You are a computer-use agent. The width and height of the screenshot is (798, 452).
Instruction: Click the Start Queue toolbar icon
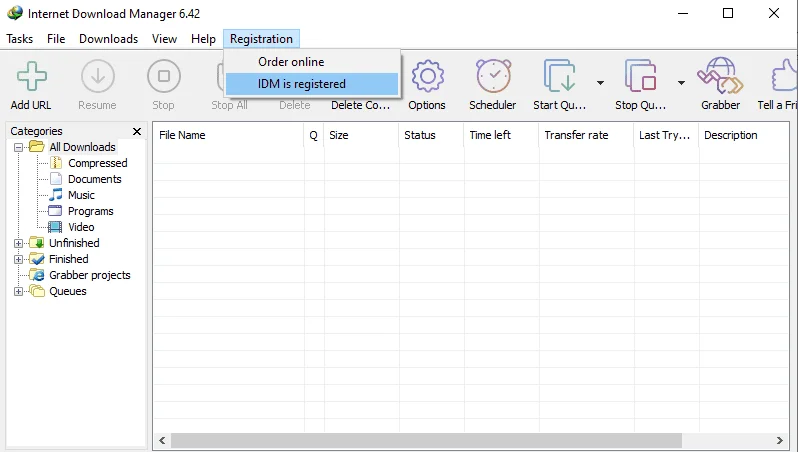tap(559, 76)
